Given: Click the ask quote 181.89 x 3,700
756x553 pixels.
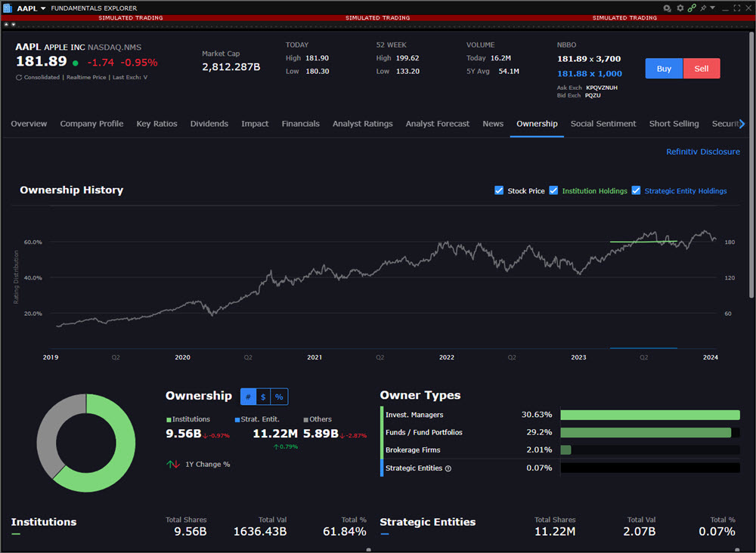Looking at the screenshot, I should coord(589,59).
